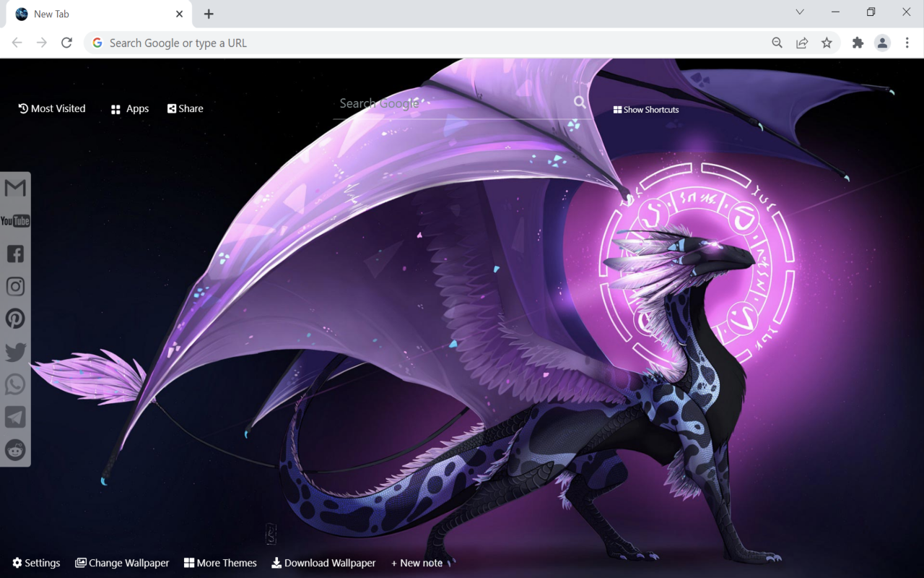The height and width of the screenshot is (578, 924).
Task: Open Pinterest sidebar shortcut
Action: (15, 319)
